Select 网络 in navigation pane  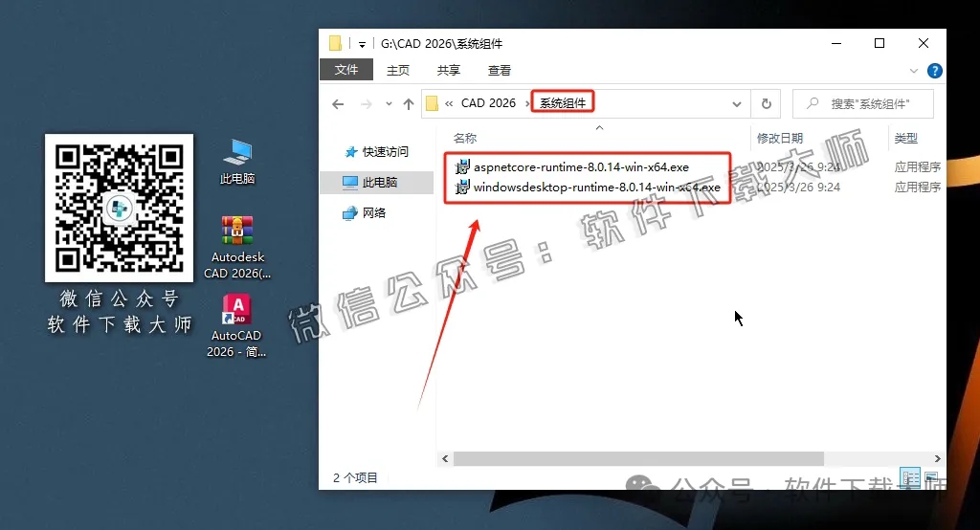[x=365, y=213]
